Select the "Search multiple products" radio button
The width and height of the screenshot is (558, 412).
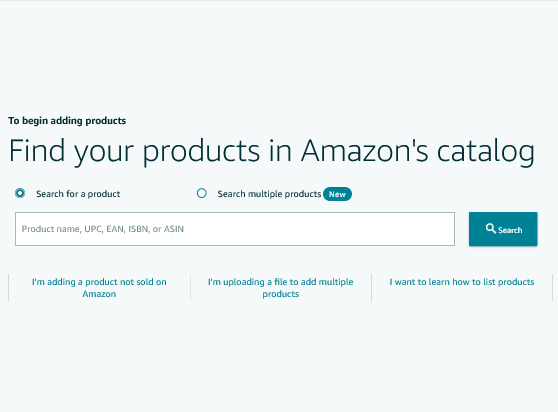click(202, 193)
